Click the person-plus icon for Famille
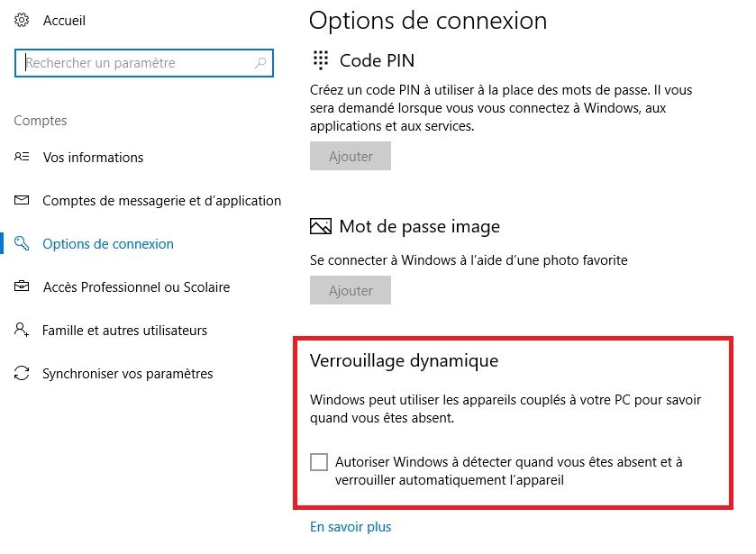 coord(23,330)
